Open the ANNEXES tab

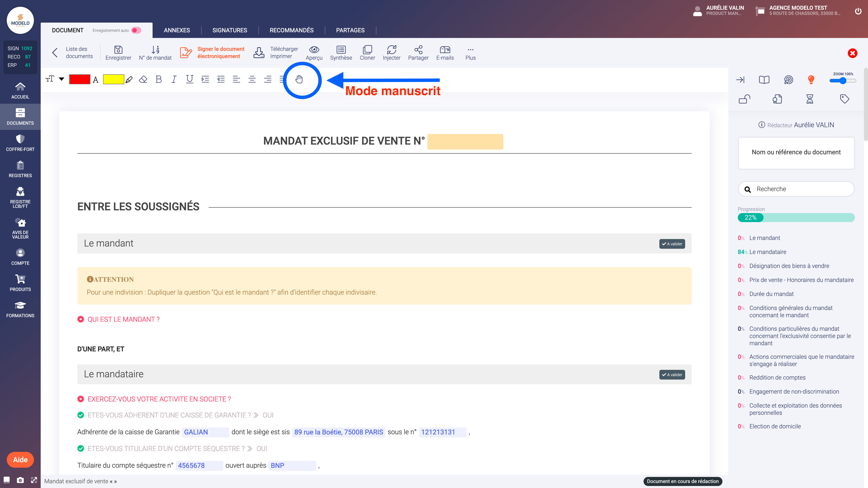[x=177, y=30]
